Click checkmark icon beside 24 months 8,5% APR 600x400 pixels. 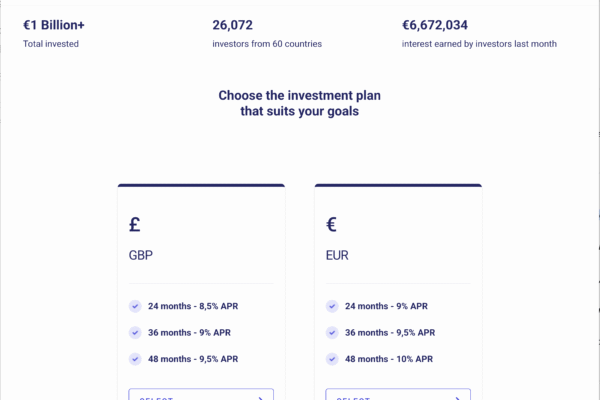click(135, 306)
